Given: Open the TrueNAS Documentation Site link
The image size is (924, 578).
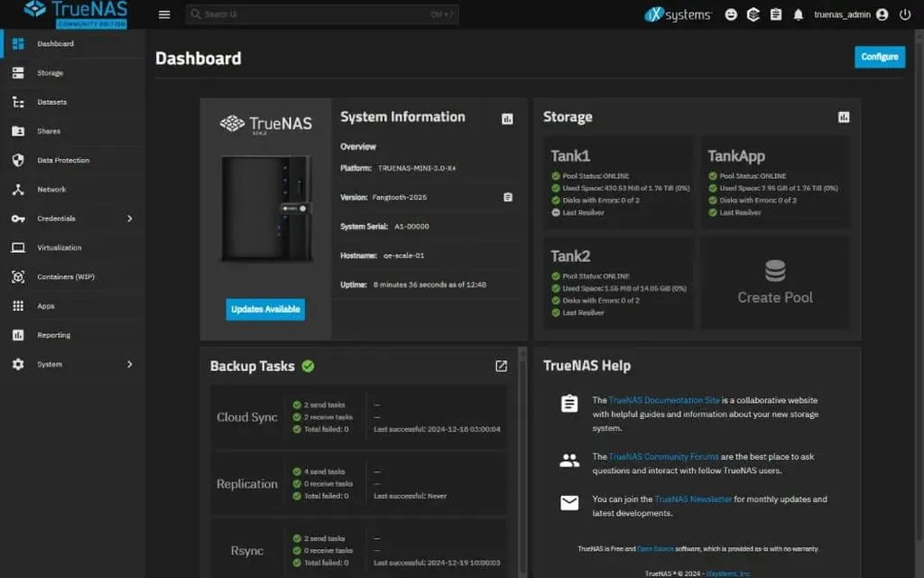Looking at the screenshot, I should point(664,400).
